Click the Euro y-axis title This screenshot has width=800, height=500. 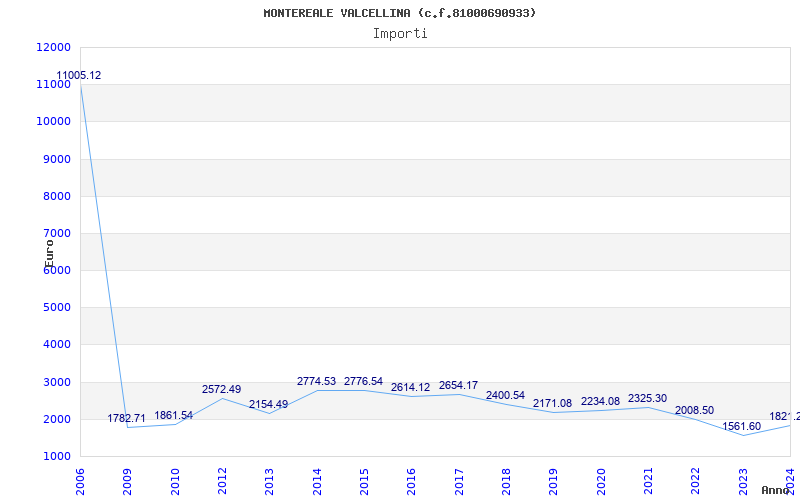point(49,252)
